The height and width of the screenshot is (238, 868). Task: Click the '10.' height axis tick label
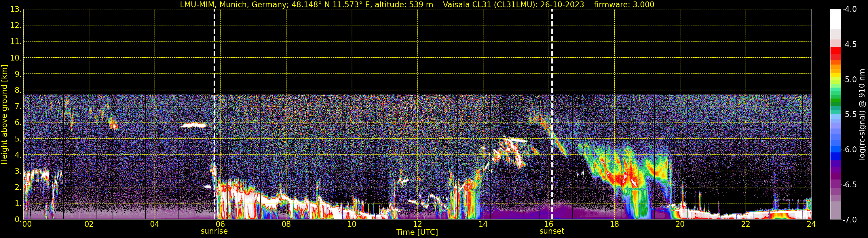16,58
